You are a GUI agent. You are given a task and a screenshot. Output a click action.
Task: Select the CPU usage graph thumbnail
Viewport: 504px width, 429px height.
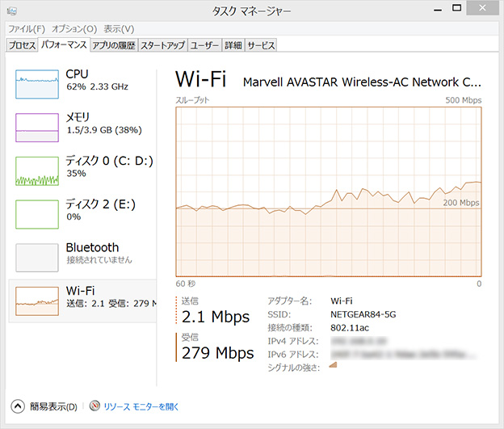tap(37, 84)
